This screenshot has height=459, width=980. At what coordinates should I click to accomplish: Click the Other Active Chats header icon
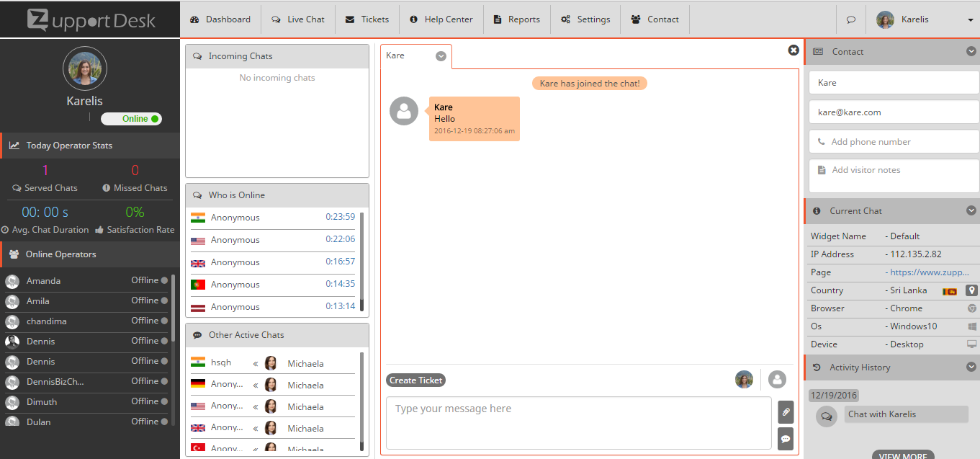click(197, 335)
